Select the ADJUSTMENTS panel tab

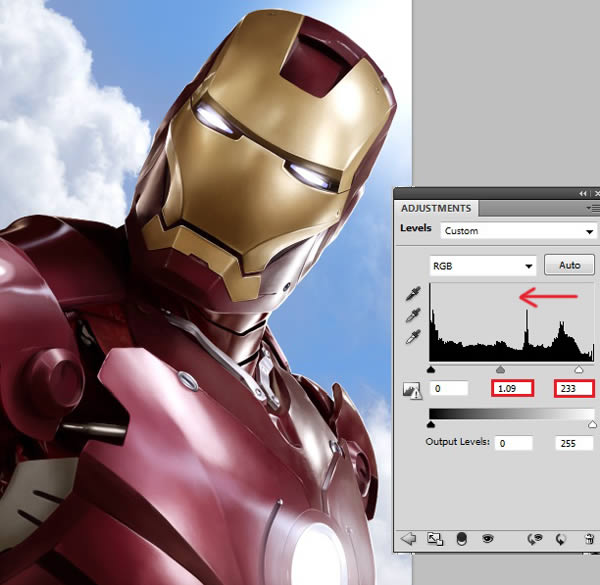click(436, 209)
